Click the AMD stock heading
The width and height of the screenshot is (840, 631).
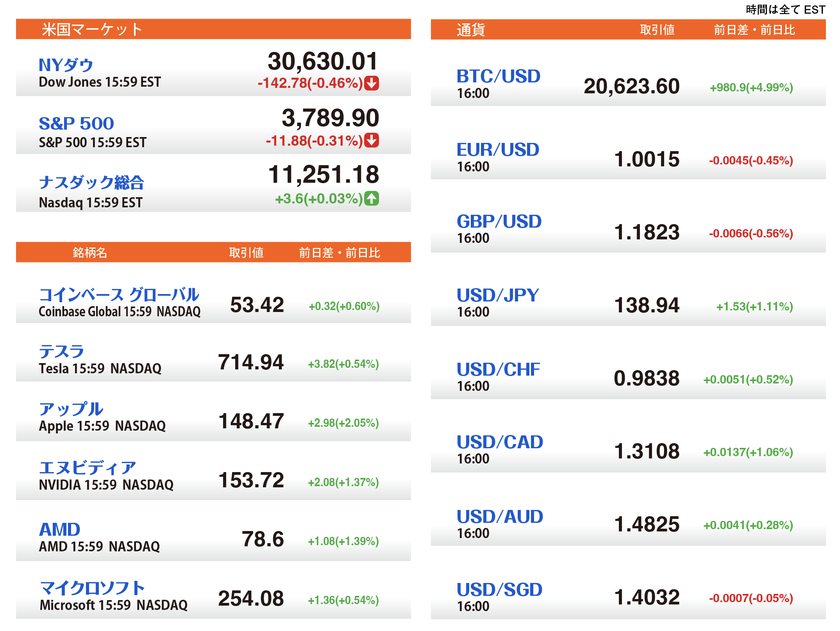point(60,529)
